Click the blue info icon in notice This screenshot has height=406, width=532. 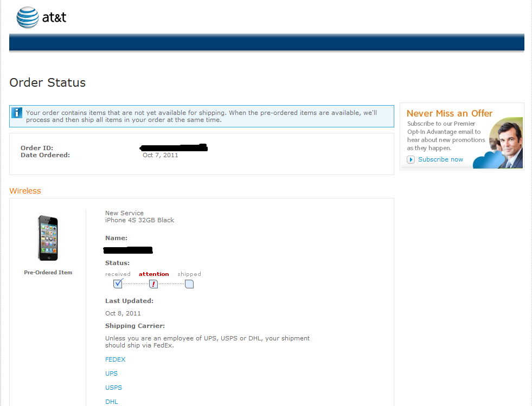tap(17, 113)
